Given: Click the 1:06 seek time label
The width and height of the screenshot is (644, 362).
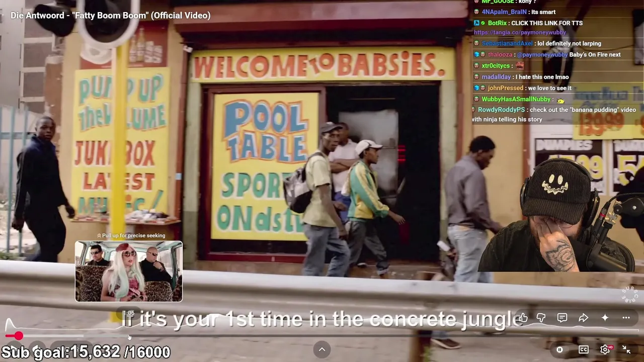Looking at the screenshot, I should coord(129,313).
